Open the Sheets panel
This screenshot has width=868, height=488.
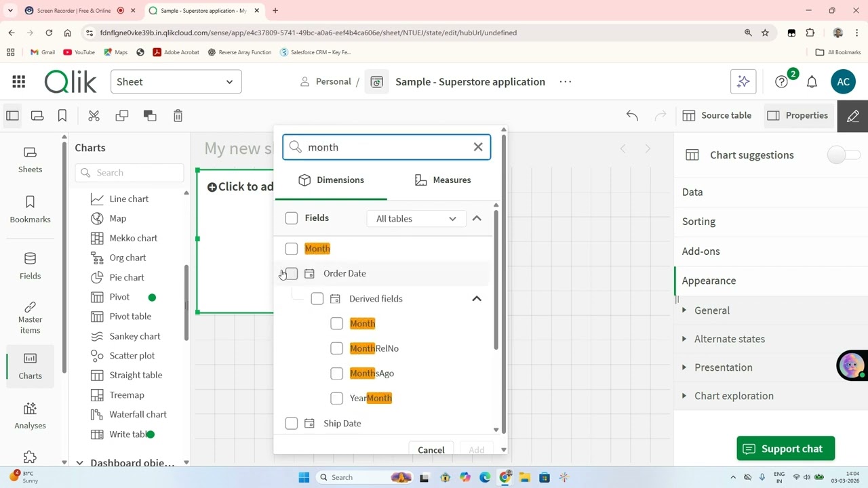[x=30, y=161]
